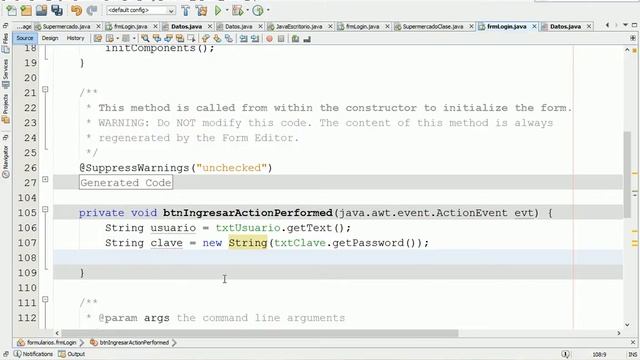Viewport: 640px width, 360px height.
Task: Switch to Design view
Action: click(x=50, y=38)
